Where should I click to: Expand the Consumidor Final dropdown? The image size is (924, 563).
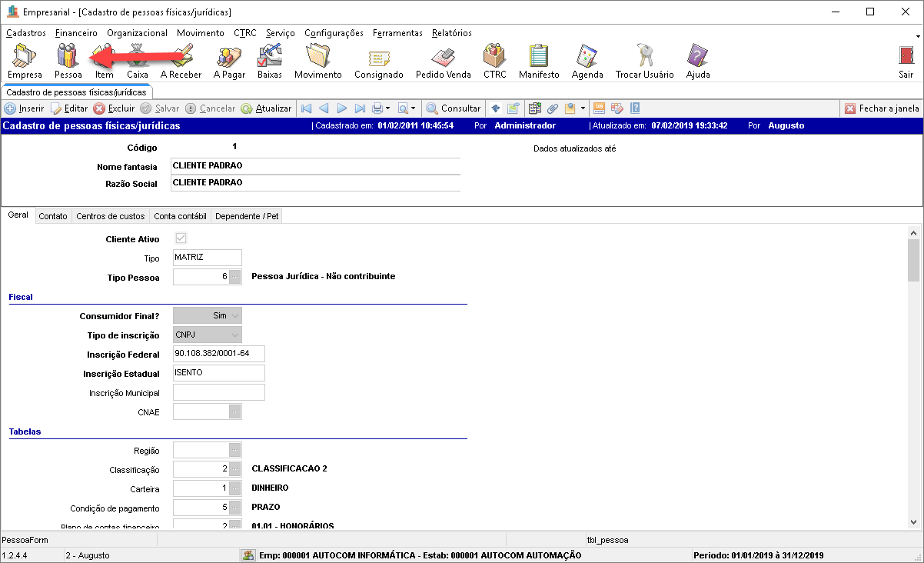tap(235, 315)
